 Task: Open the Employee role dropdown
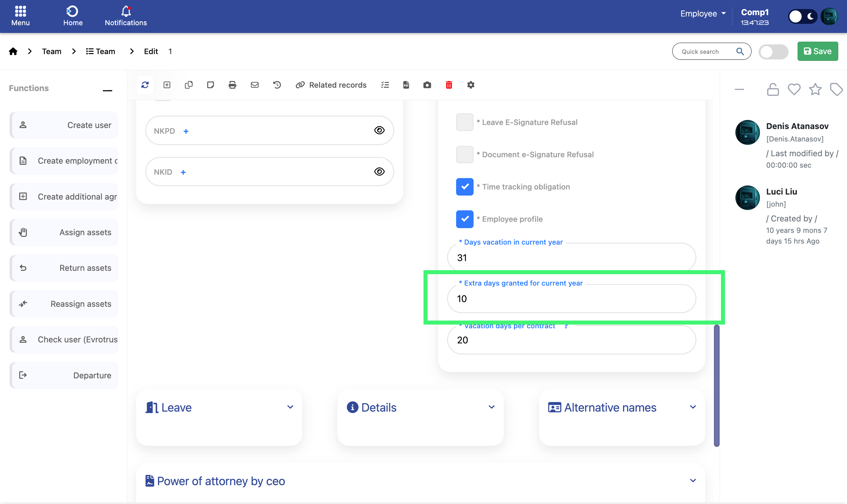[702, 13]
